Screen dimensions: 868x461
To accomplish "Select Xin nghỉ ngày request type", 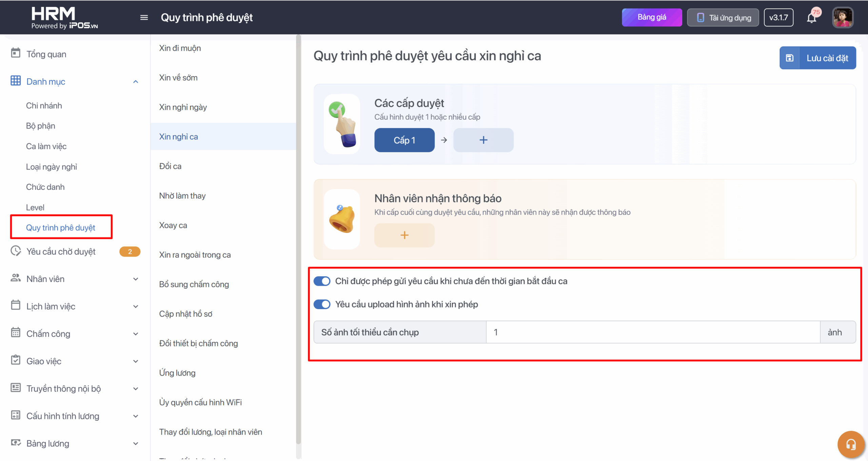I will click(x=183, y=107).
